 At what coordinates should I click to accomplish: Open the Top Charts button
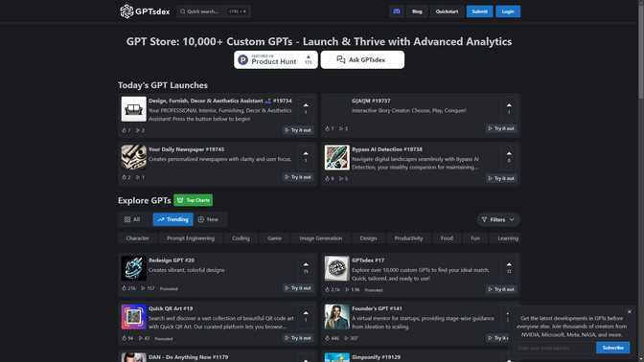(x=193, y=200)
